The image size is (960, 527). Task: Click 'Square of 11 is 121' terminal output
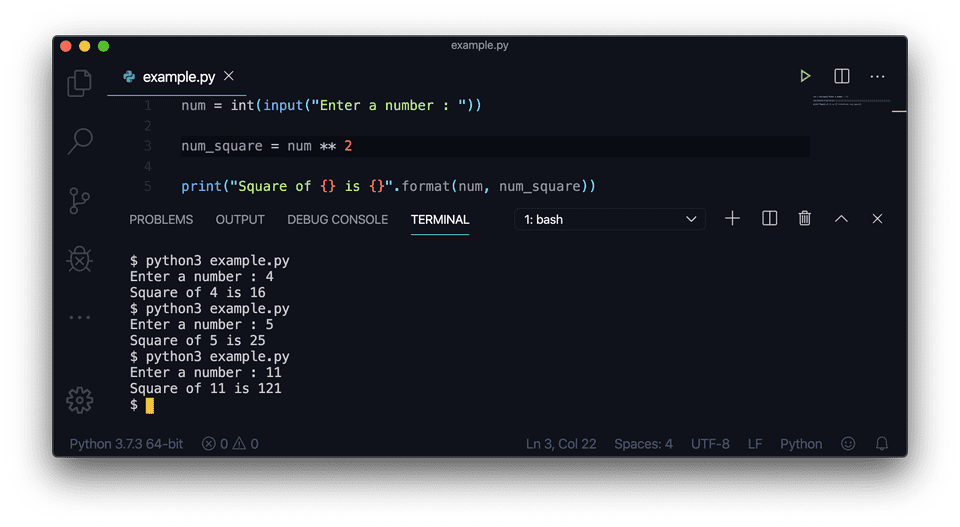tap(206, 389)
